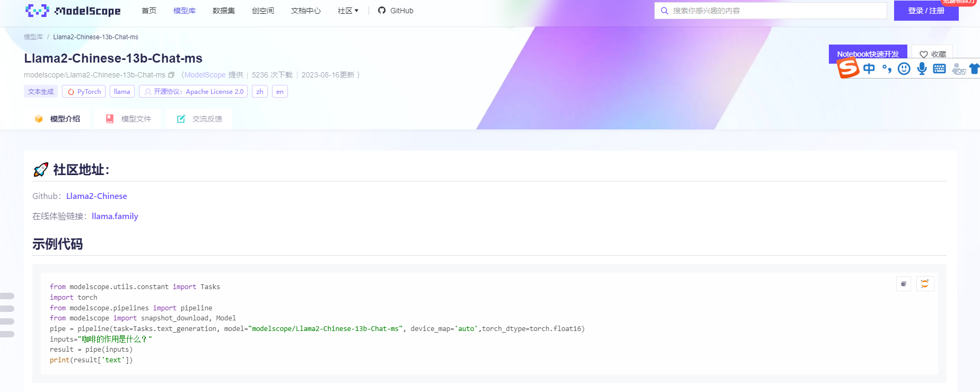Open the llama.family online demo link
This screenshot has width=980, height=392.
[x=115, y=216]
